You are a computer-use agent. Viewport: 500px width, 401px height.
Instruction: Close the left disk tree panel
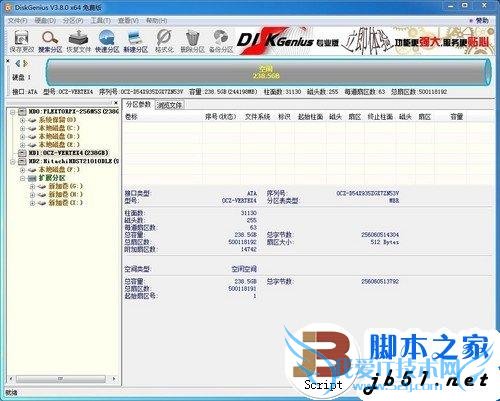point(116,103)
